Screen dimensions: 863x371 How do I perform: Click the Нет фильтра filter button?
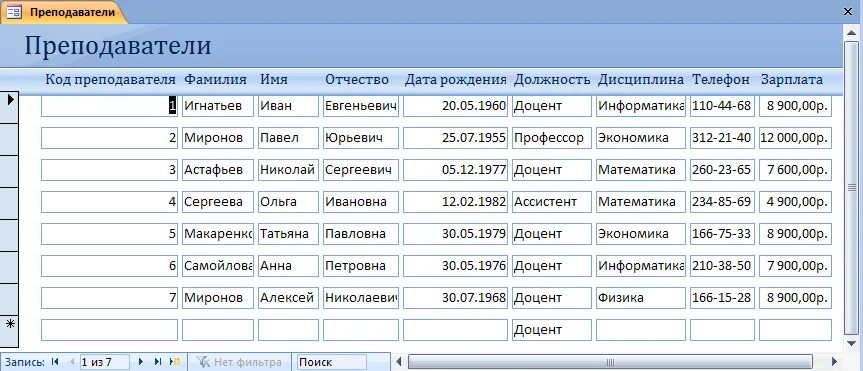[239, 362]
